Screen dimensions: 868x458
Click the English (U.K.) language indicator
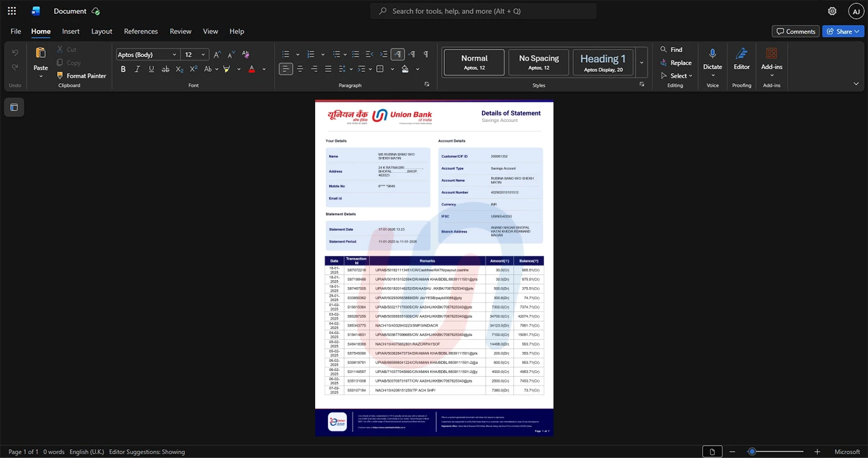click(86, 452)
